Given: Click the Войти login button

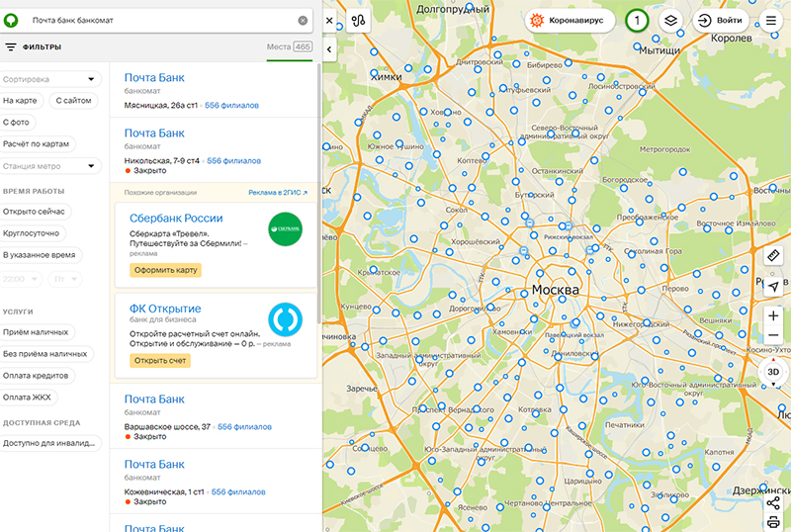Looking at the screenshot, I should (x=721, y=20).
